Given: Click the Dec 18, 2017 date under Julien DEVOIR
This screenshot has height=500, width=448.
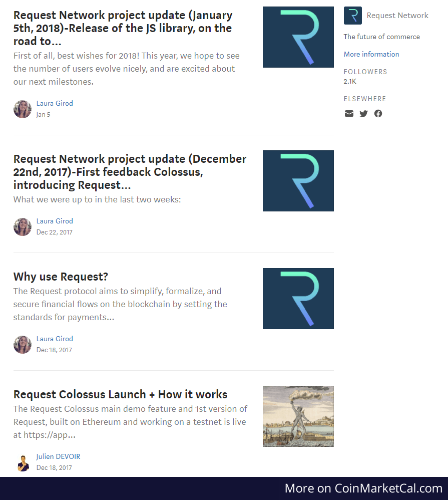Looking at the screenshot, I should pos(54,467).
